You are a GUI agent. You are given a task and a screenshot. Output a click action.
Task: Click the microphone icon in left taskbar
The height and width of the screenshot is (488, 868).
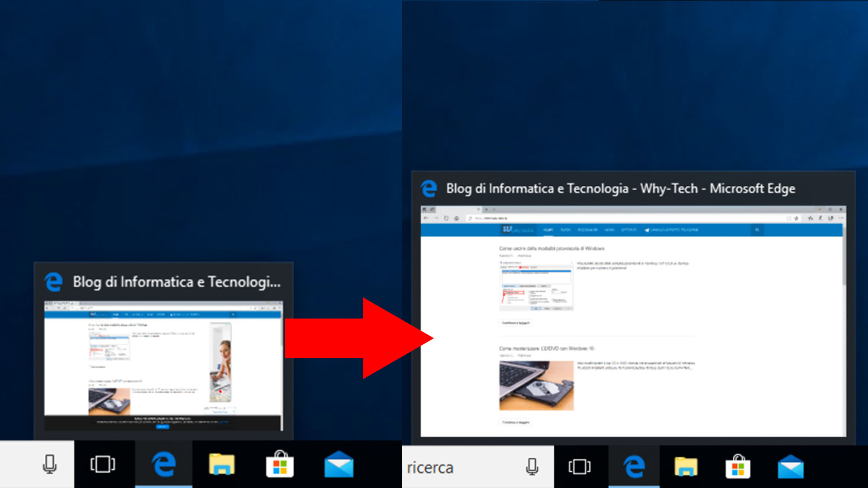click(x=50, y=464)
